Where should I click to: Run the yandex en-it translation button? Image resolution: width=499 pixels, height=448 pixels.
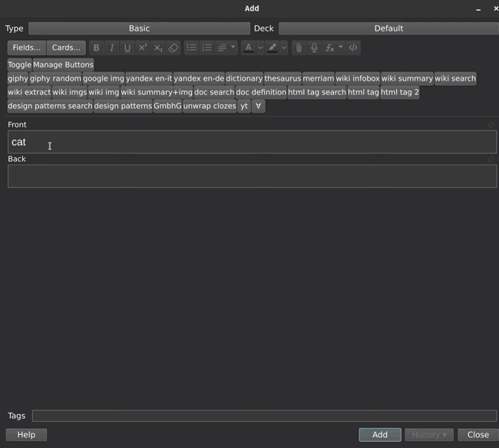(149, 78)
